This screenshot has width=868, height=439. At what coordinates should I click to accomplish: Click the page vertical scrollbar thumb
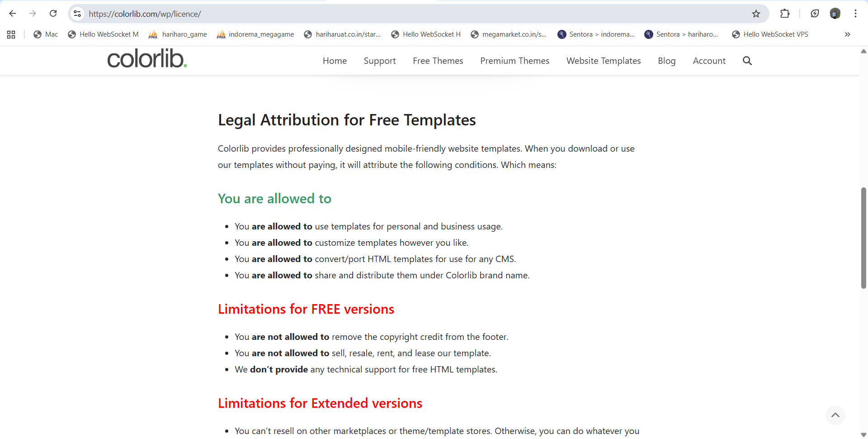point(863,238)
